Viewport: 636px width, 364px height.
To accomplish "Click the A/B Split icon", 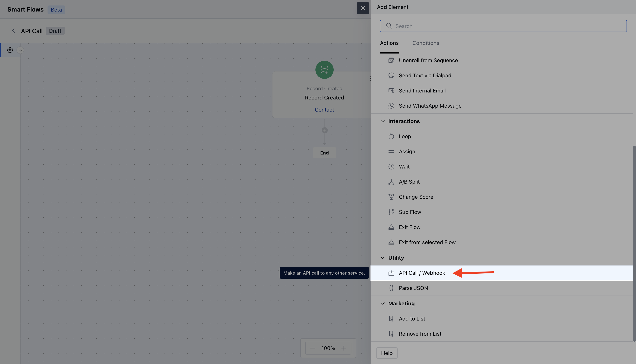I will pyautogui.click(x=391, y=182).
